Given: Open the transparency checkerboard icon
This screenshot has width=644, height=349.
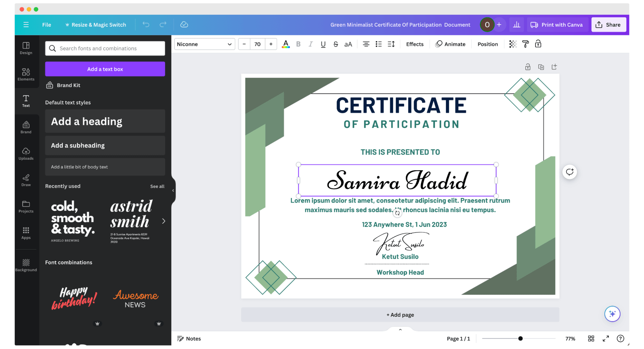Looking at the screenshot, I should click(x=513, y=44).
